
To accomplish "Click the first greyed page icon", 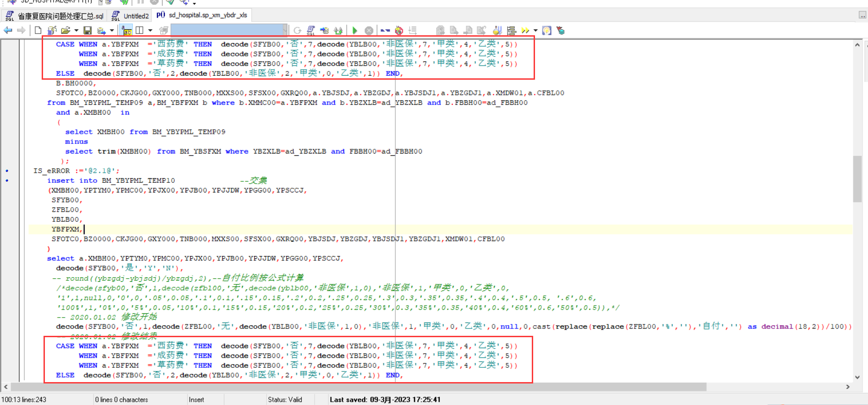I will point(440,30).
